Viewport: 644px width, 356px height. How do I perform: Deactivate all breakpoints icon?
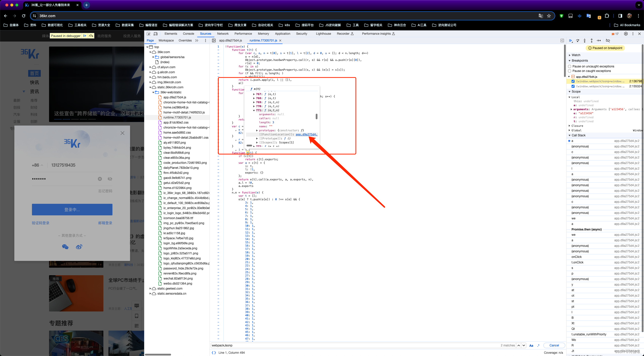click(608, 41)
